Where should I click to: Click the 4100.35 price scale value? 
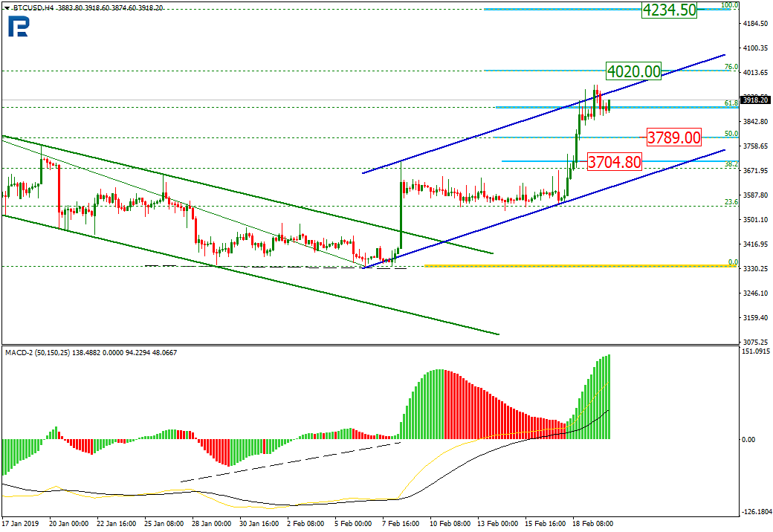(x=756, y=48)
